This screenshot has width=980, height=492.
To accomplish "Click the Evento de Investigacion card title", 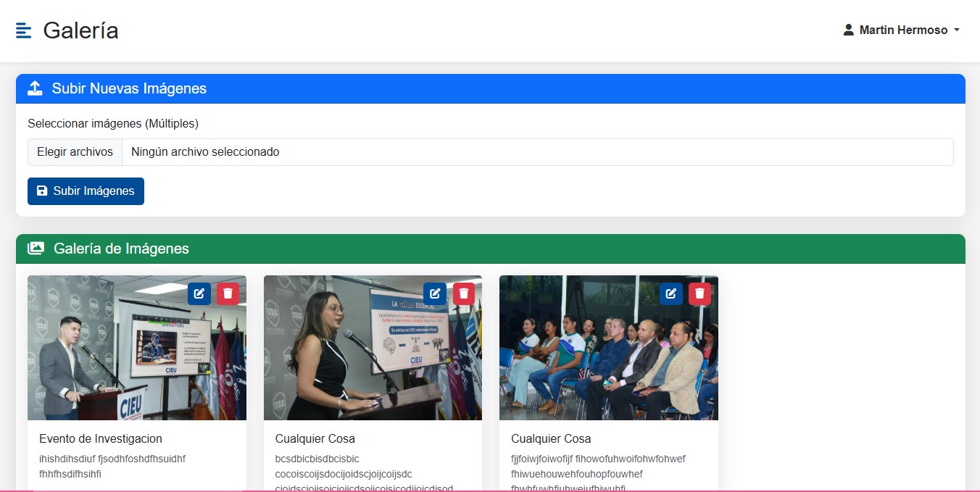I will 101,438.
